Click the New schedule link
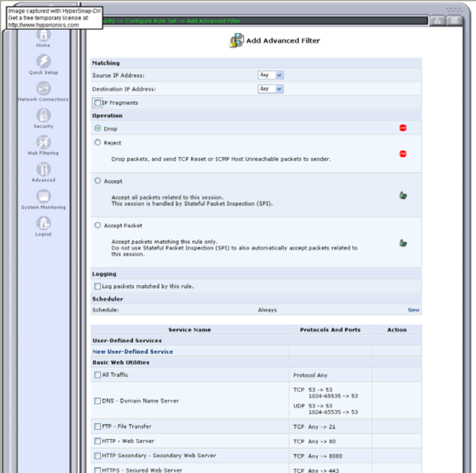This screenshot has height=473, width=476. tap(413, 310)
